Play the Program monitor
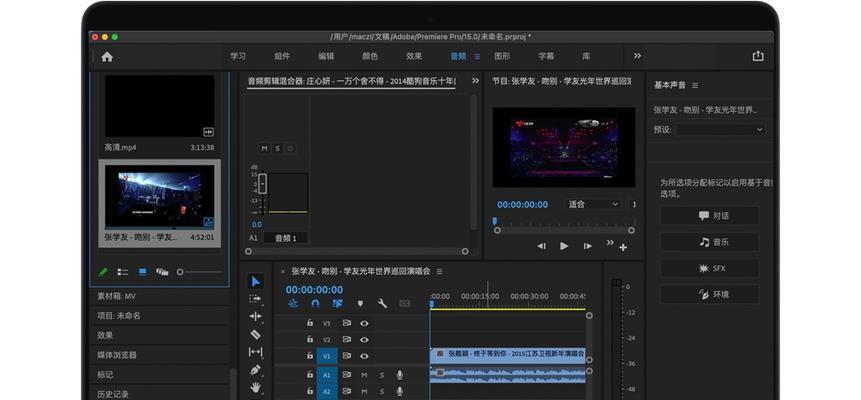 pyautogui.click(x=564, y=246)
